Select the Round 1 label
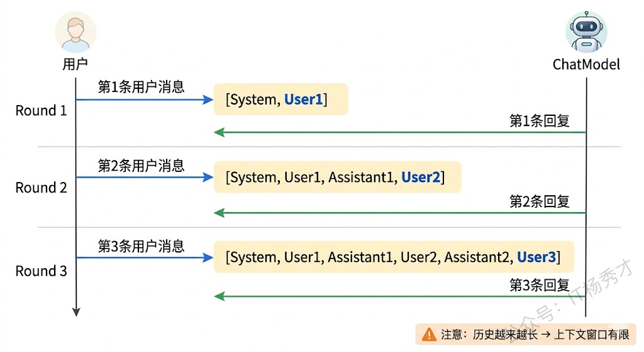The height and width of the screenshot is (352, 644). pos(42,111)
